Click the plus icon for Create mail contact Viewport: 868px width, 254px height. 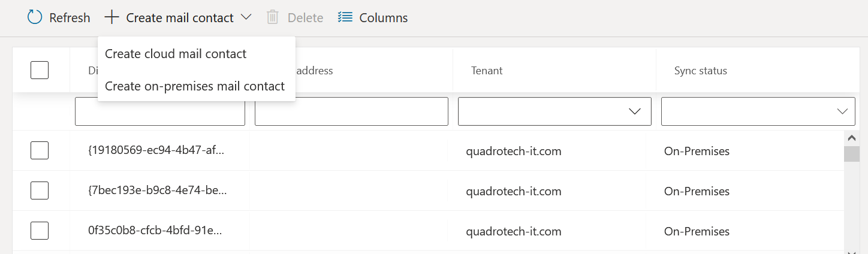[x=111, y=17]
